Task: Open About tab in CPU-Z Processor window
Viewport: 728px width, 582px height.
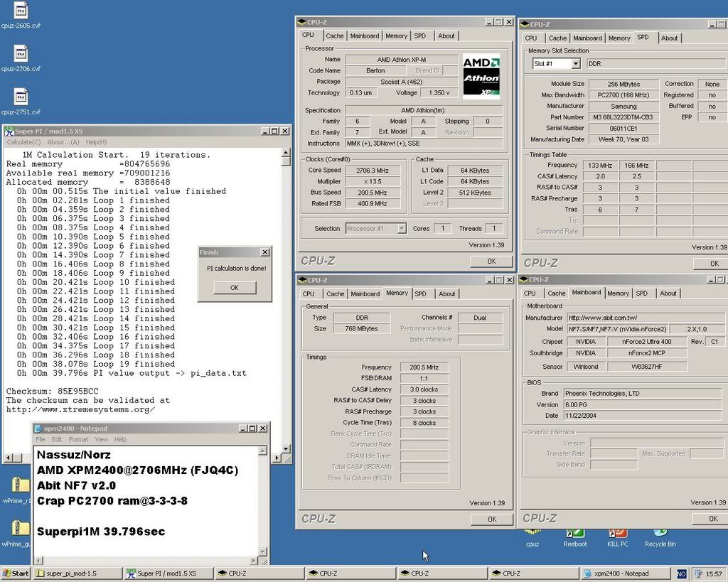Action: tap(446, 36)
